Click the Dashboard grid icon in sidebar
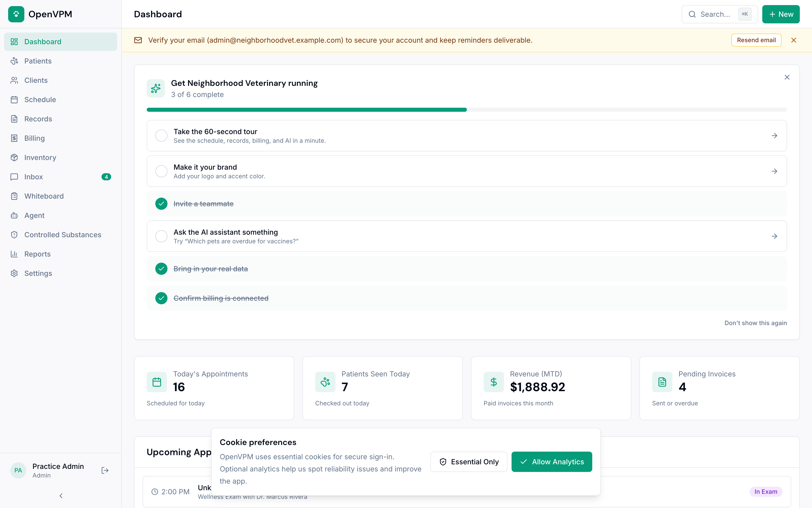 [14, 42]
